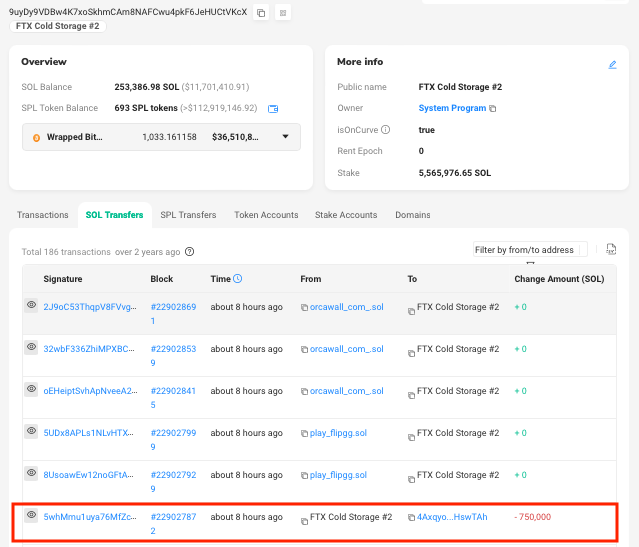Copy the System Program owner address
Image resolution: width=639 pixels, height=547 pixels.
pos(493,108)
